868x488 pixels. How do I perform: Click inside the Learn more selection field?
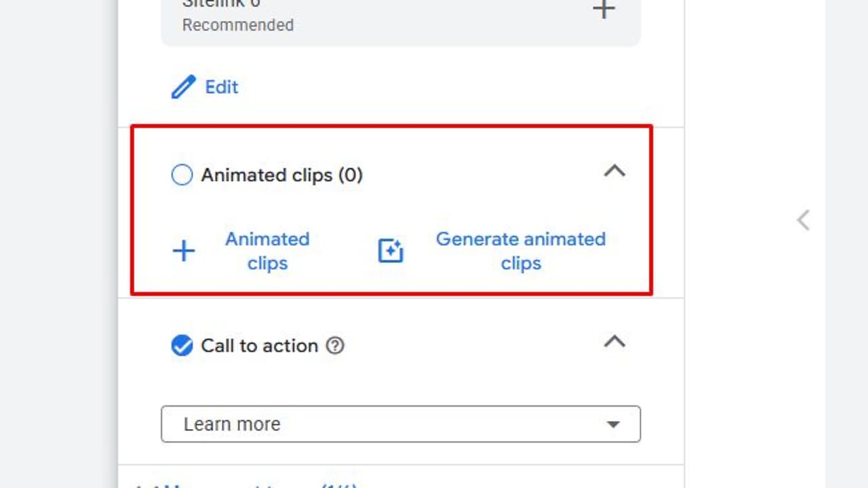tap(339, 424)
